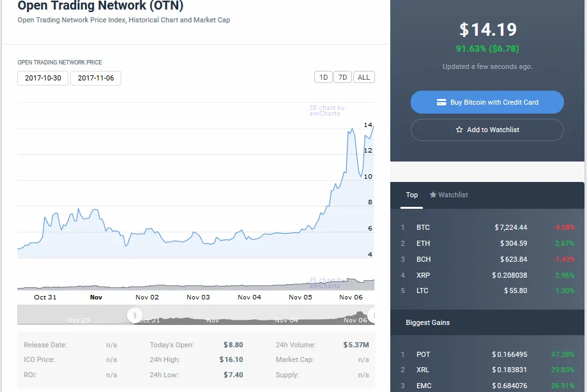Image resolution: width=587 pixels, height=392 pixels.
Task: Click the 24h Volume value $5.37M
Action: click(x=356, y=345)
